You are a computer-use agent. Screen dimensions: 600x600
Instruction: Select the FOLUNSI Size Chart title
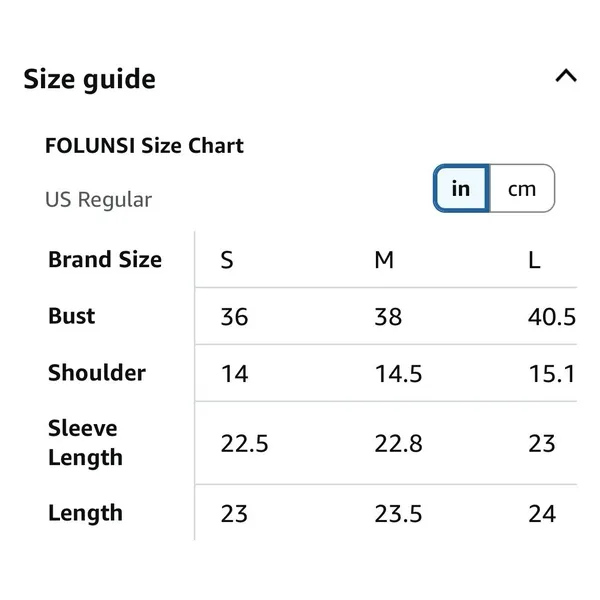[144, 145]
